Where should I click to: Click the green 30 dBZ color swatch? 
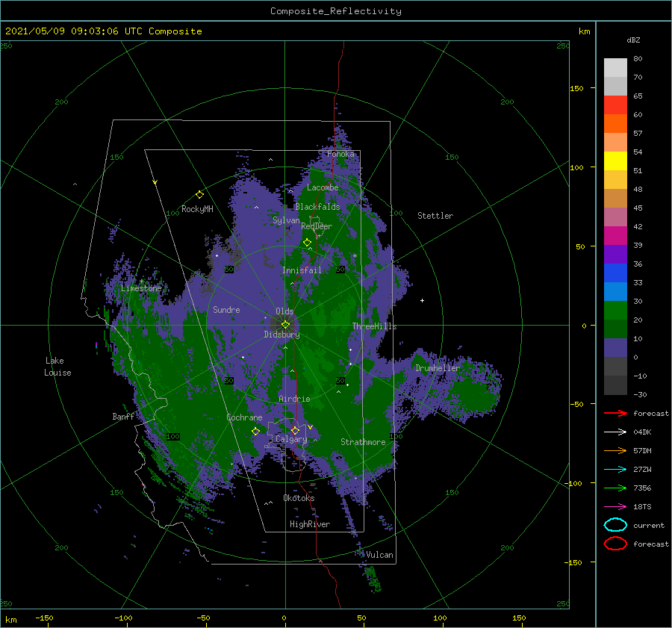(615, 310)
